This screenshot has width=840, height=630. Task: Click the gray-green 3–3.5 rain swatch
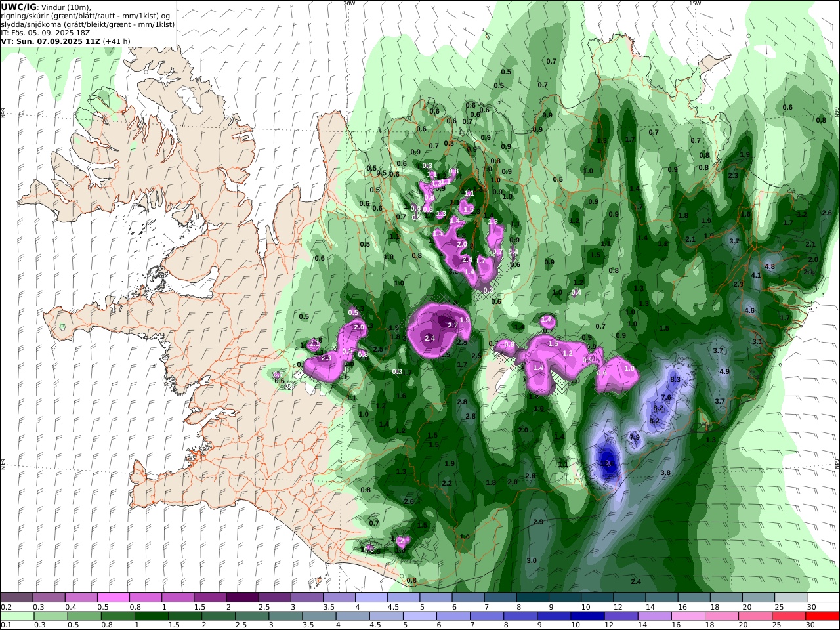pyautogui.click(x=286, y=616)
